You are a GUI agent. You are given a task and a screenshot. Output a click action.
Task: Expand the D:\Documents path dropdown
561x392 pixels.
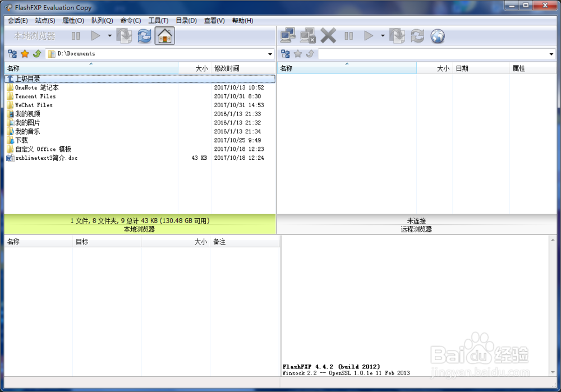point(270,54)
